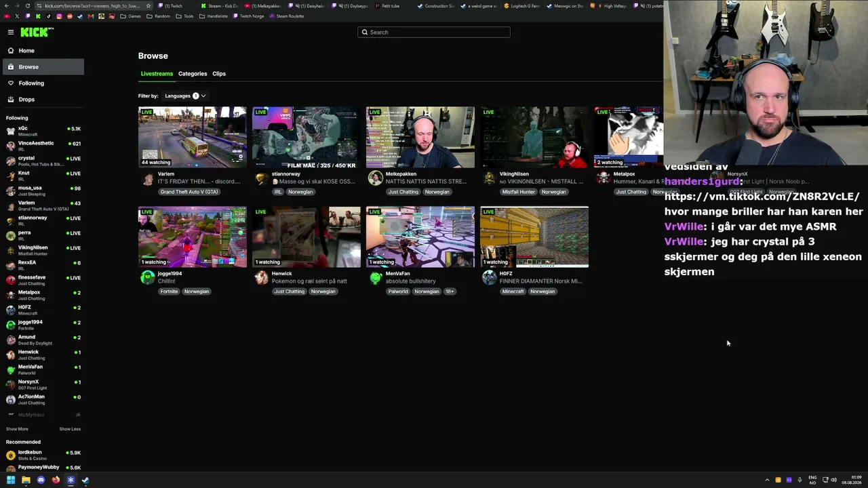
Task: Open MenVaFan's Palworld stream thumbnail
Action: [x=420, y=237]
